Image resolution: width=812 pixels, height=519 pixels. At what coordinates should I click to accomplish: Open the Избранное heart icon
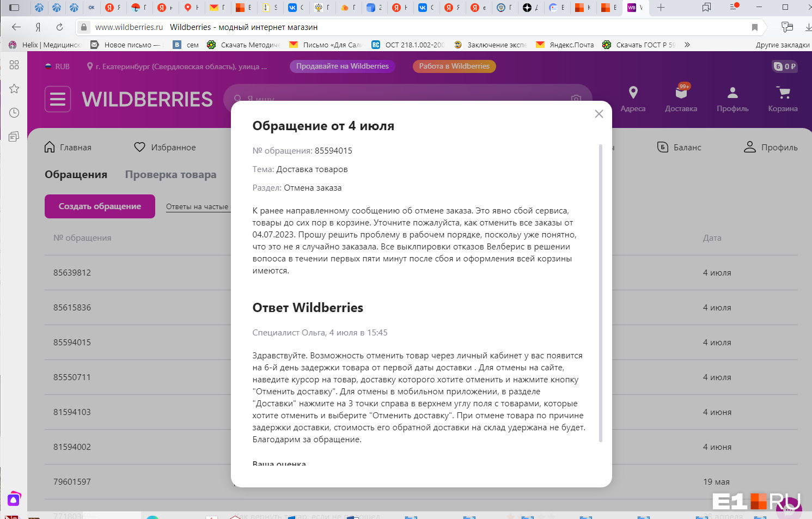coord(140,147)
